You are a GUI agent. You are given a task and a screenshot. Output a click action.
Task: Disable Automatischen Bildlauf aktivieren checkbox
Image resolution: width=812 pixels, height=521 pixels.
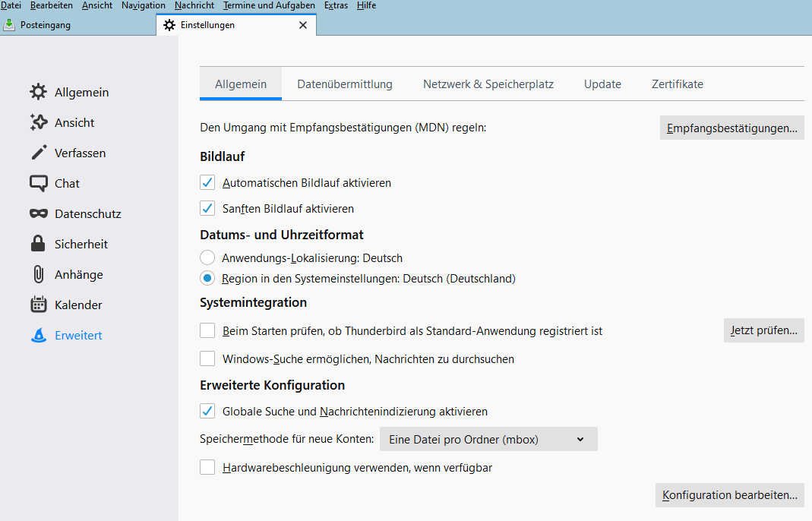(207, 183)
